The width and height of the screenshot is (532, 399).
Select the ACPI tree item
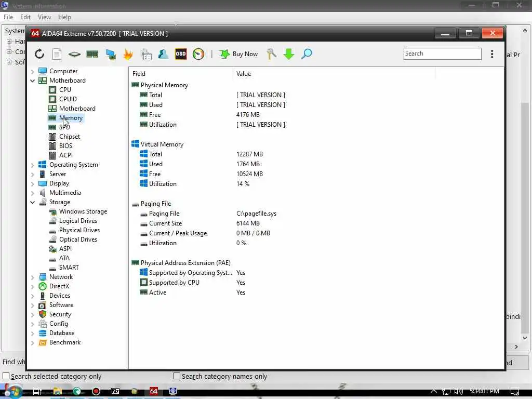[x=66, y=155]
